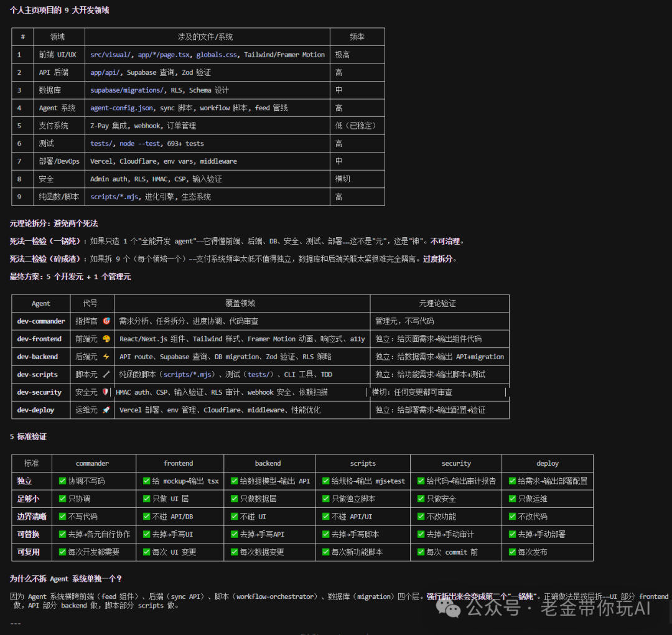
Task: Click the security column header
Action: [x=456, y=463]
